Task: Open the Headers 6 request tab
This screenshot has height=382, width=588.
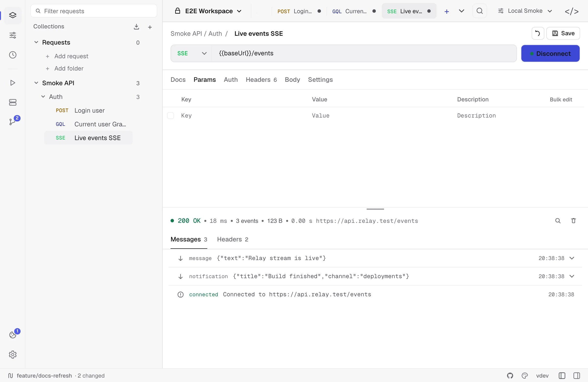Action: click(x=261, y=80)
